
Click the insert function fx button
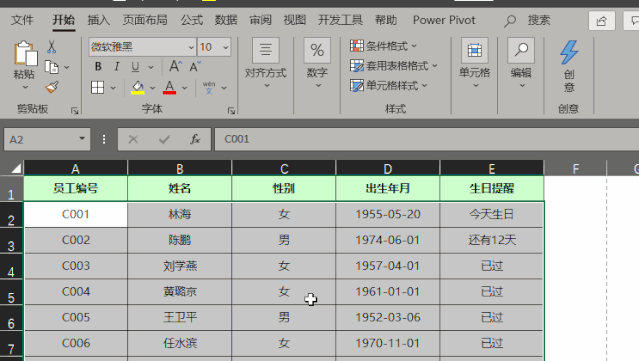pos(195,139)
